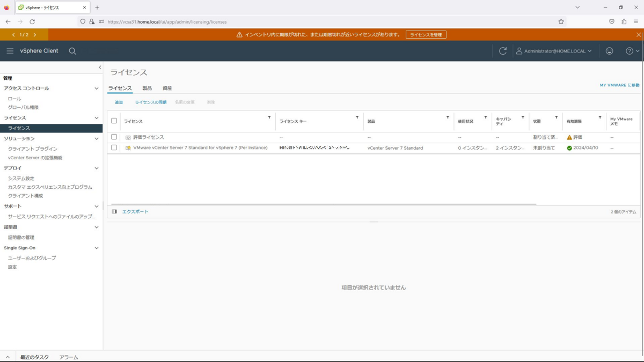Filter the キャパシティ column
The image size is (644, 362).
[x=523, y=117]
